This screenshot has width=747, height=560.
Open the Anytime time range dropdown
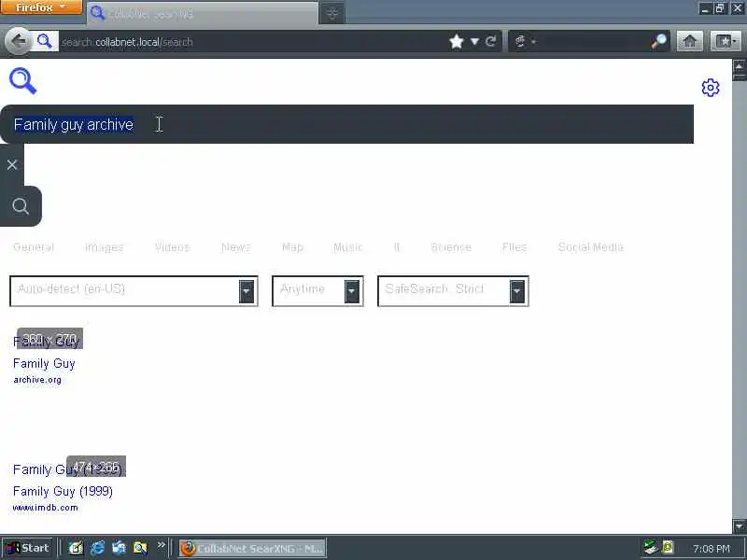pos(317,291)
